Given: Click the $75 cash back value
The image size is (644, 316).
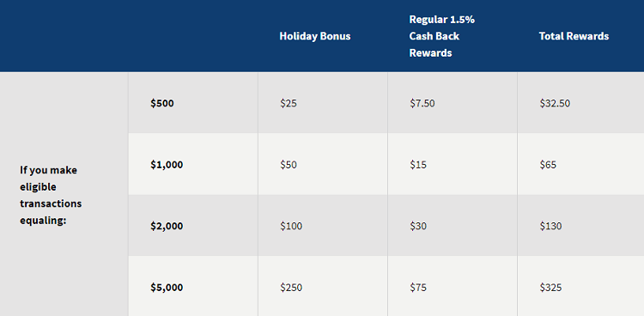Looking at the screenshot, I should [418, 288].
